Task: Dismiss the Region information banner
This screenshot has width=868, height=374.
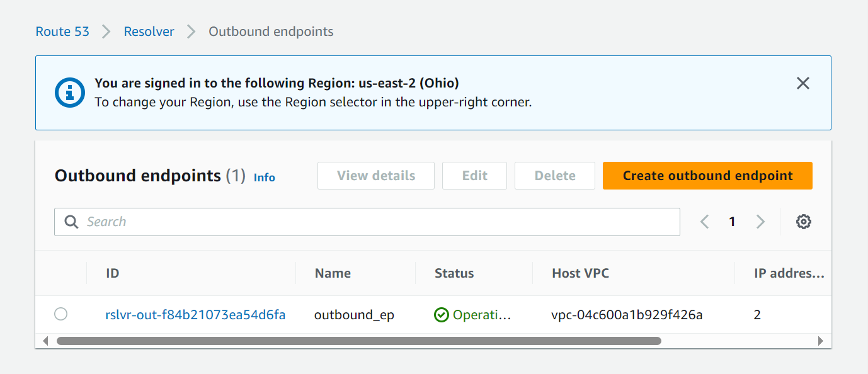Action: [802, 83]
